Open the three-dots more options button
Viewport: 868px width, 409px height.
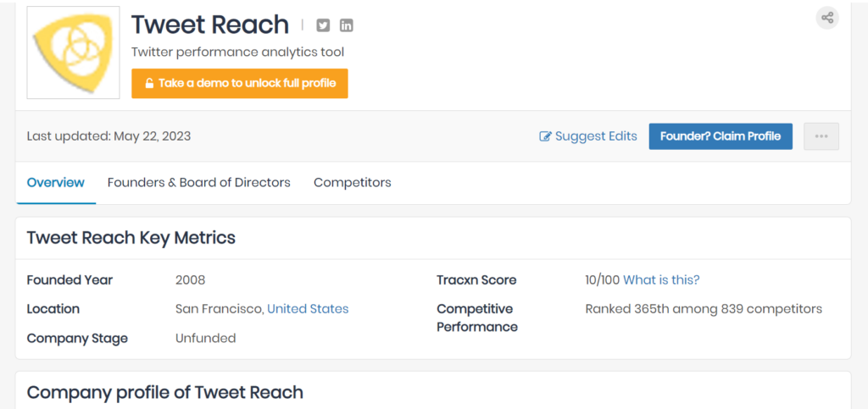pos(821,136)
